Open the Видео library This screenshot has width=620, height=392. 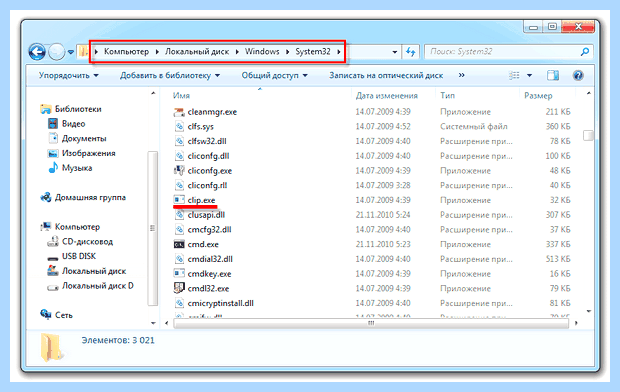coord(74,124)
